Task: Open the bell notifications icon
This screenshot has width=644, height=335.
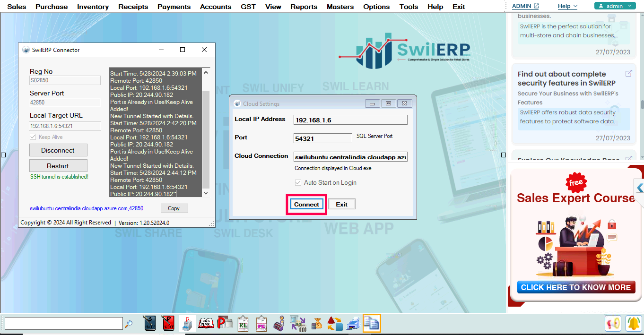Action: 633,323
